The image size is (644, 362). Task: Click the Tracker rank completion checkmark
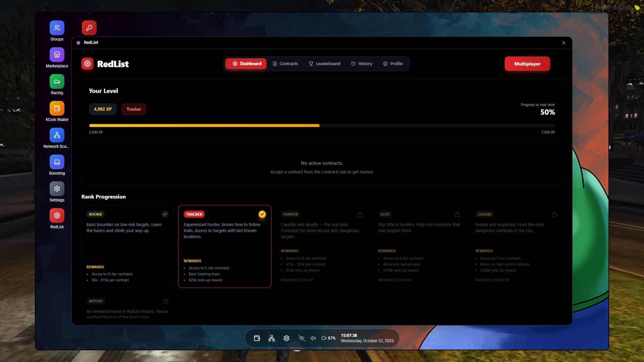(262, 214)
